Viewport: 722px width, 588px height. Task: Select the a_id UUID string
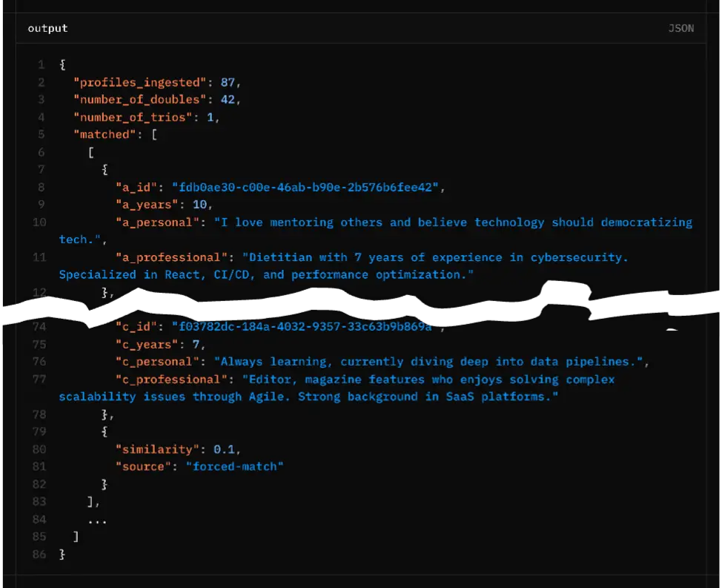click(310, 187)
